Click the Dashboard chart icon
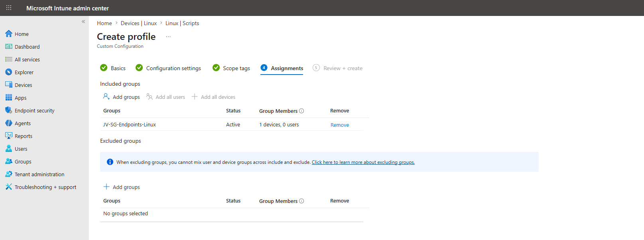Viewport: 644px width, 240px height. pos(9,47)
